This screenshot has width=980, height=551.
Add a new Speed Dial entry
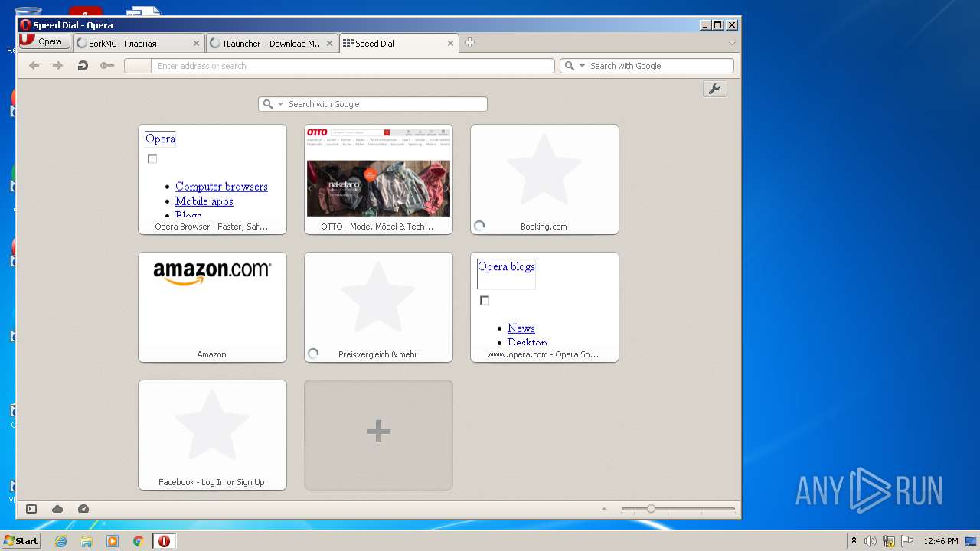[x=378, y=435]
